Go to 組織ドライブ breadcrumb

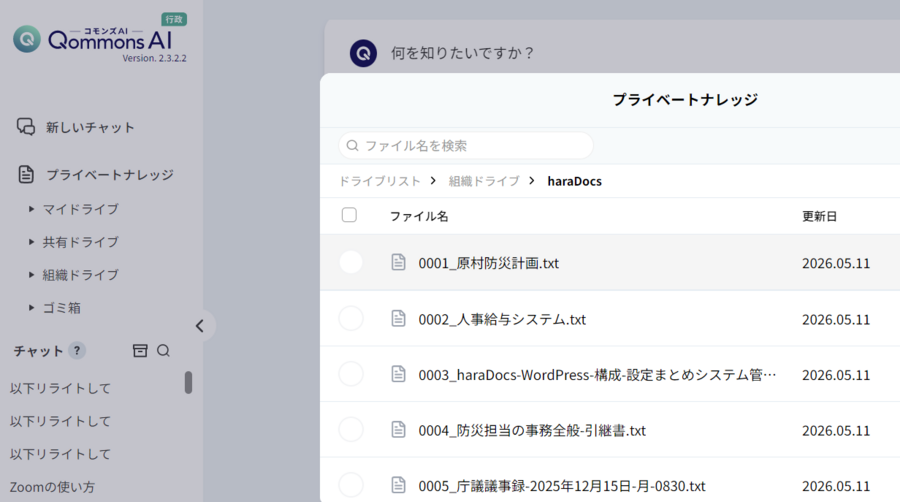tap(484, 181)
